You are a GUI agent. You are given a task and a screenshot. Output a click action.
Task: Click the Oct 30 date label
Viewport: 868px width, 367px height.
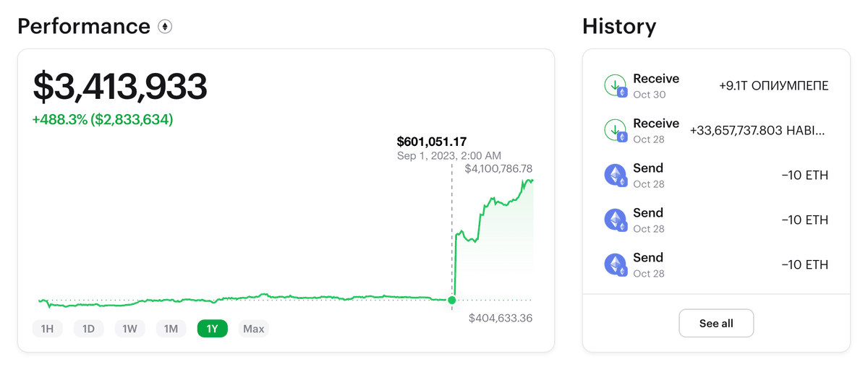click(x=649, y=95)
